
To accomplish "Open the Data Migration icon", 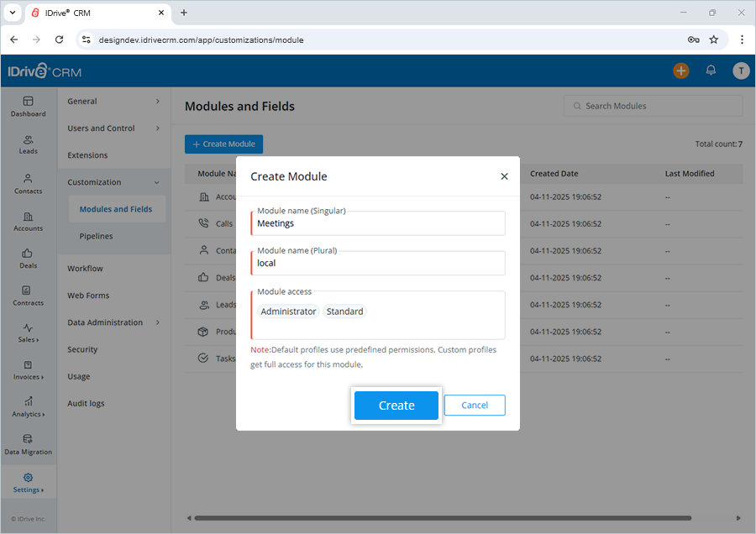I will point(28,438).
